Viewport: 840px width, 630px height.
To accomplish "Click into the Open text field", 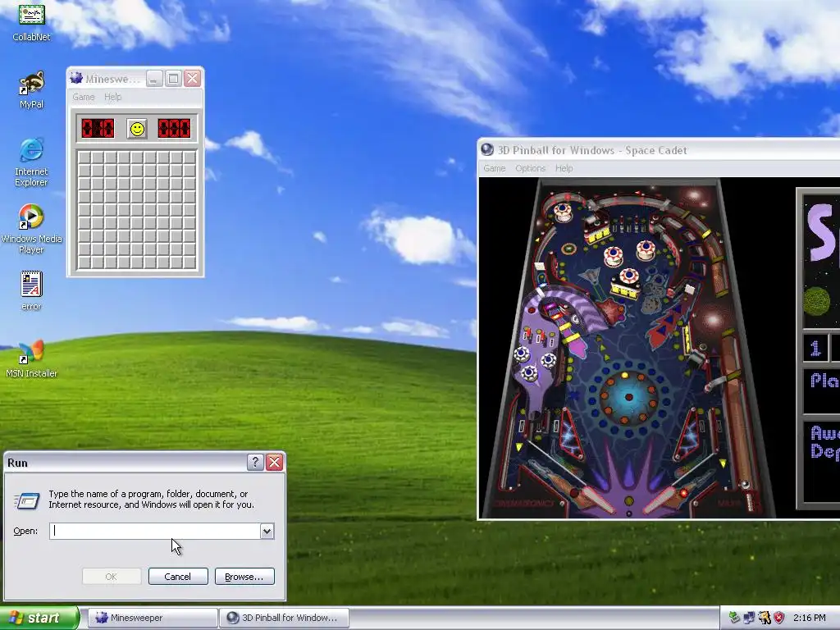I will (x=155, y=531).
